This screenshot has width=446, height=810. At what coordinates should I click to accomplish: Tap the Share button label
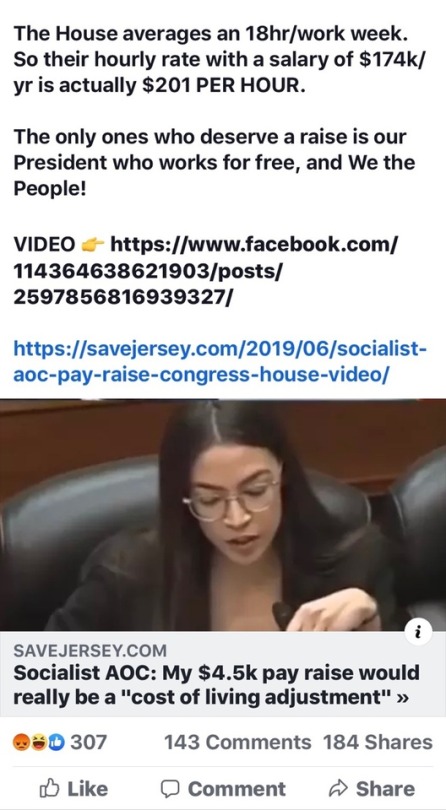385,789
